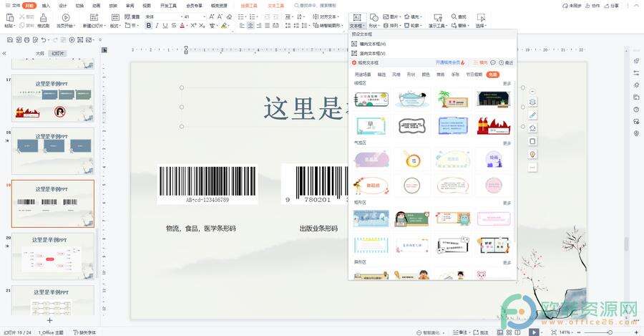Screen dimensions: 644x336
Task: Select slide 20 thumbnail
Action: [53, 256]
